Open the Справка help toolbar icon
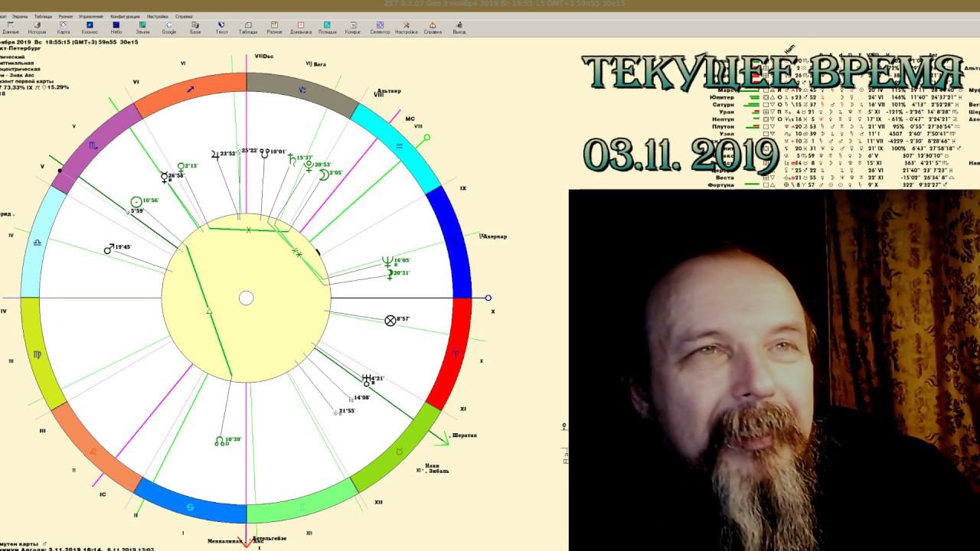The height and width of the screenshot is (551, 980). [x=433, y=28]
